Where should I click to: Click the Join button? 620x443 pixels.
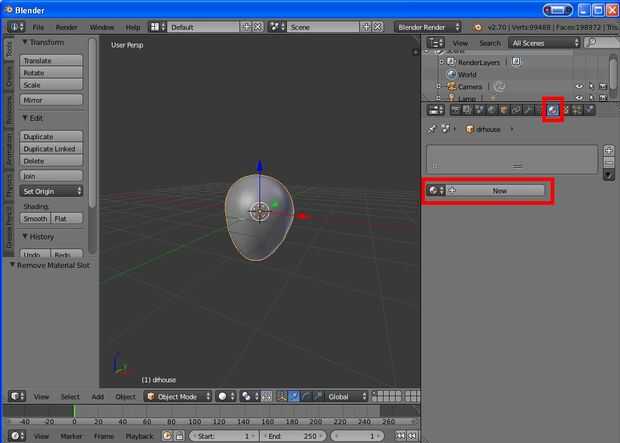[51, 176]
